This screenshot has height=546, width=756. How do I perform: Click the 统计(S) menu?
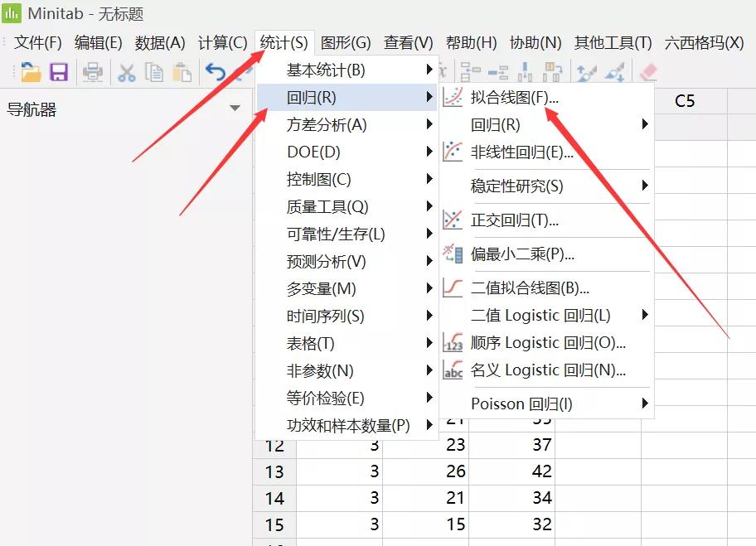pos(284,43)
